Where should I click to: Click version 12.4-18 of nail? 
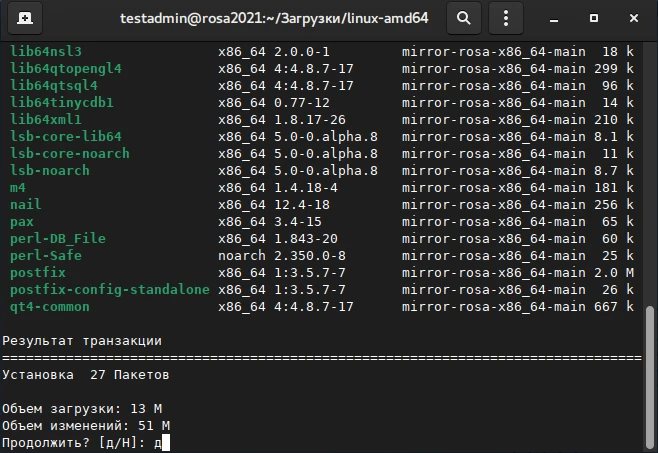pos(302,204)
